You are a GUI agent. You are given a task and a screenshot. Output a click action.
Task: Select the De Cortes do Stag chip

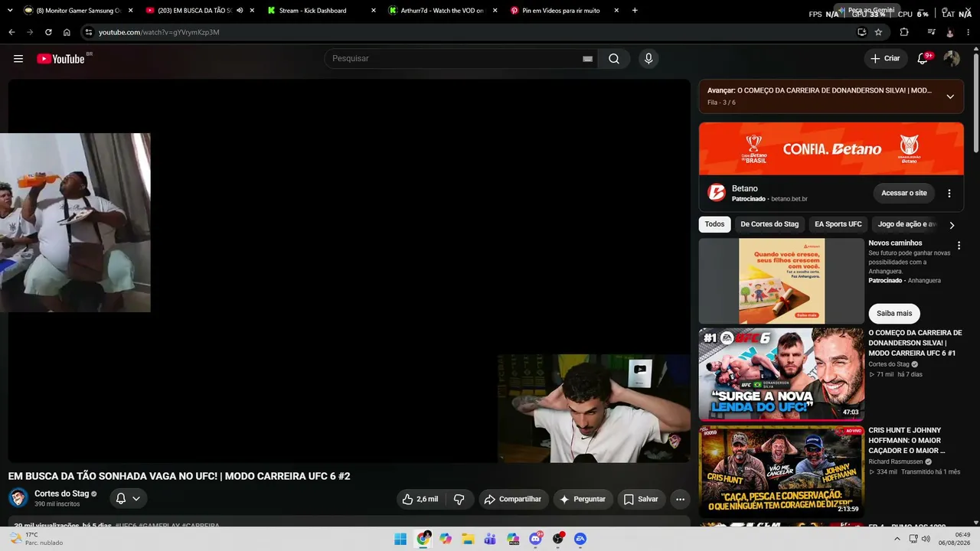point(769,224)
